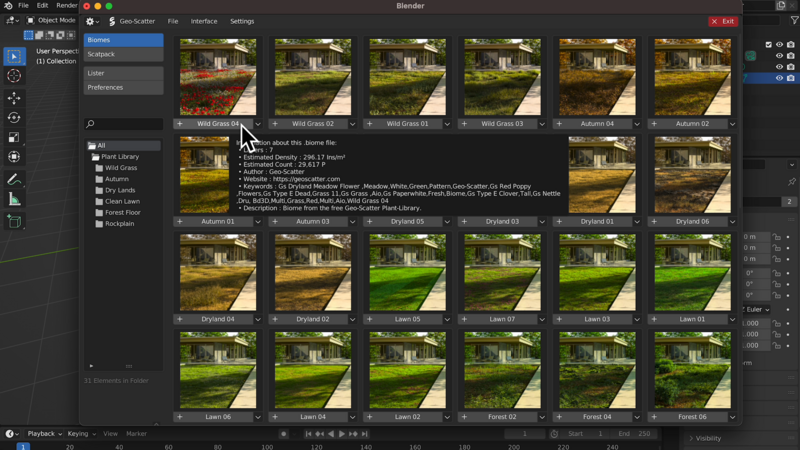Image resolution: width=800 pixels, height=450 pixels.
Task: Jump to timeline start button
Action: pos(308,434)
